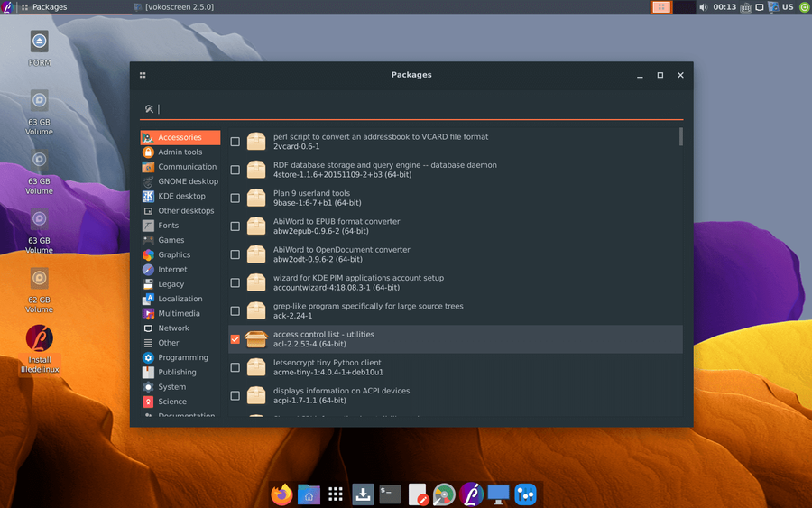Open the terminal from the dock
Viewport: 812px width, 508px height.
point(390,494)
